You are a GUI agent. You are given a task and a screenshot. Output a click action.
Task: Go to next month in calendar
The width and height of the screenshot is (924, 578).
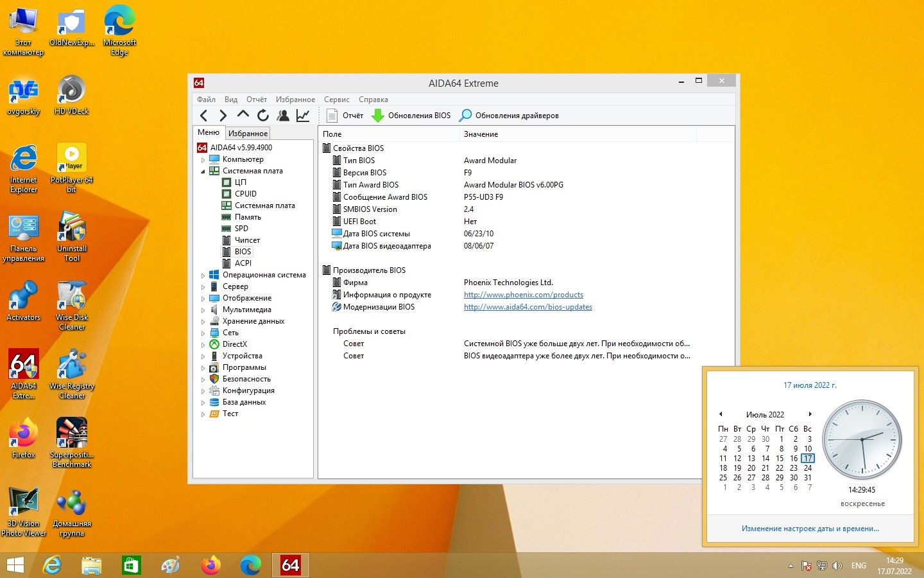point(810,414)
